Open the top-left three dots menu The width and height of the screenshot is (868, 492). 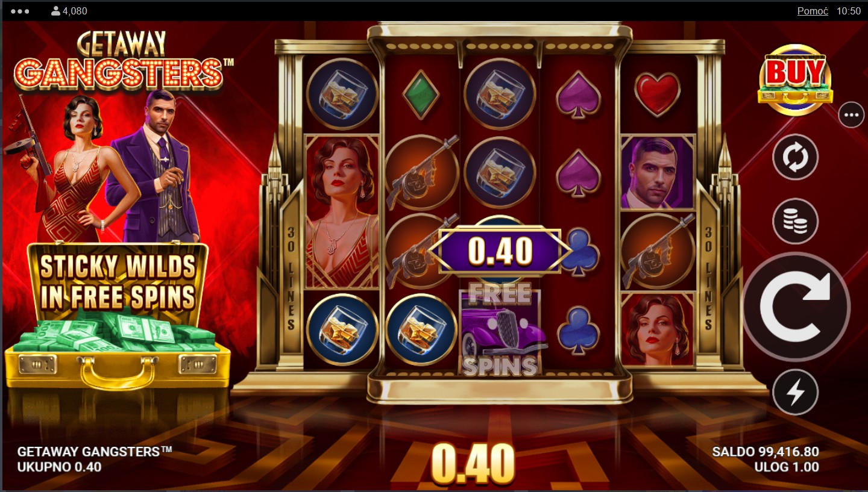(x=20, y=11)
